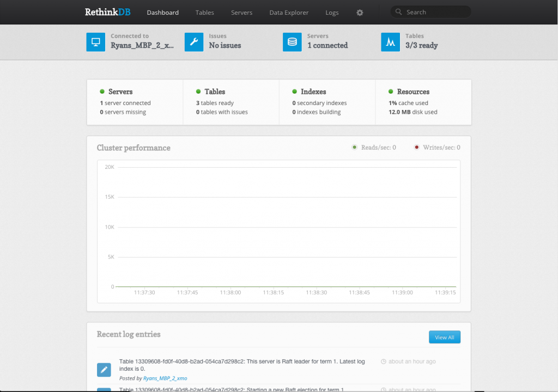Screen dimensions: 558x392
Task: Click 1 server connected text
Action: [125, 103]
